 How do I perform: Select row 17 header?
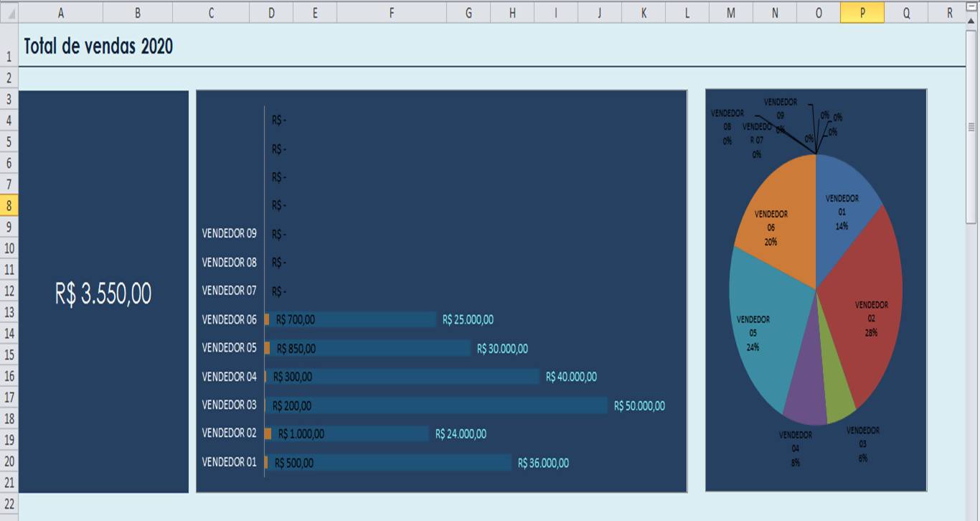pos(9,397)
